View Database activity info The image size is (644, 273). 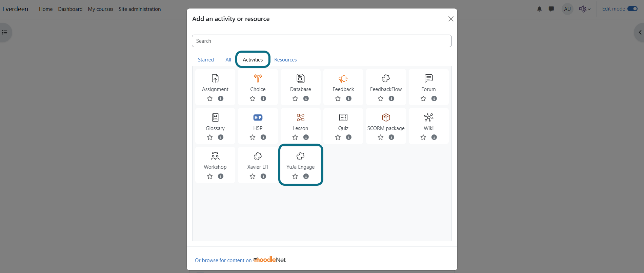coord(306,98)
